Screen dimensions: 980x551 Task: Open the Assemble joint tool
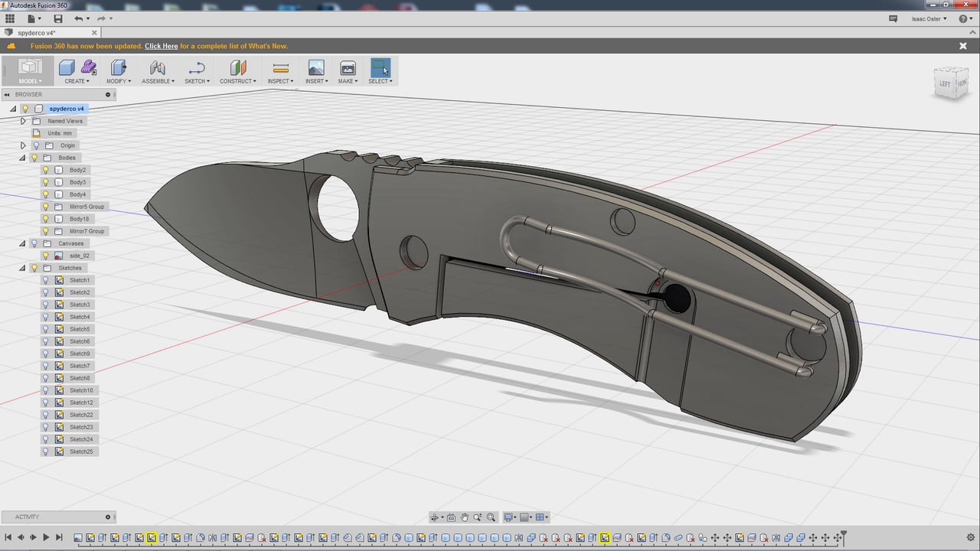[157, 68]
